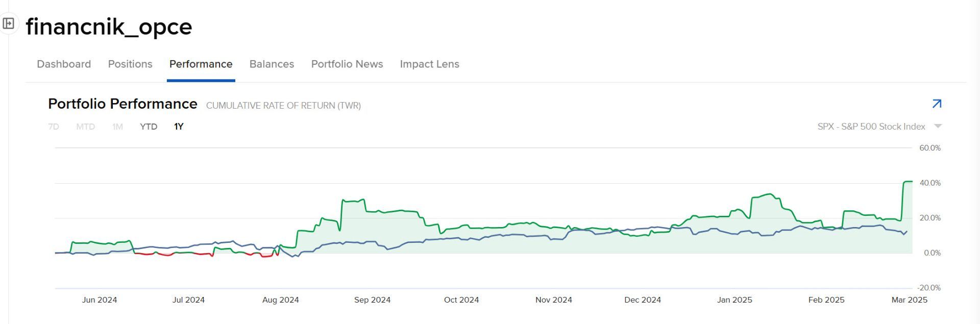Select the 1Y time range
Image resolution: width=980 pixels, height=324 pixels.
pyautogui.click(x=179, y=127)
